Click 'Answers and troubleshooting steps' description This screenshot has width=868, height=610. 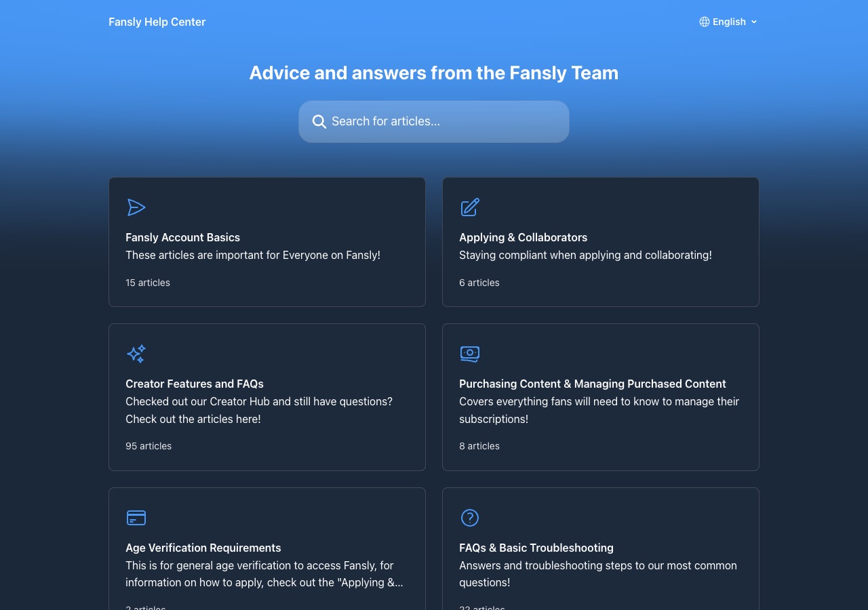[598, 574]
